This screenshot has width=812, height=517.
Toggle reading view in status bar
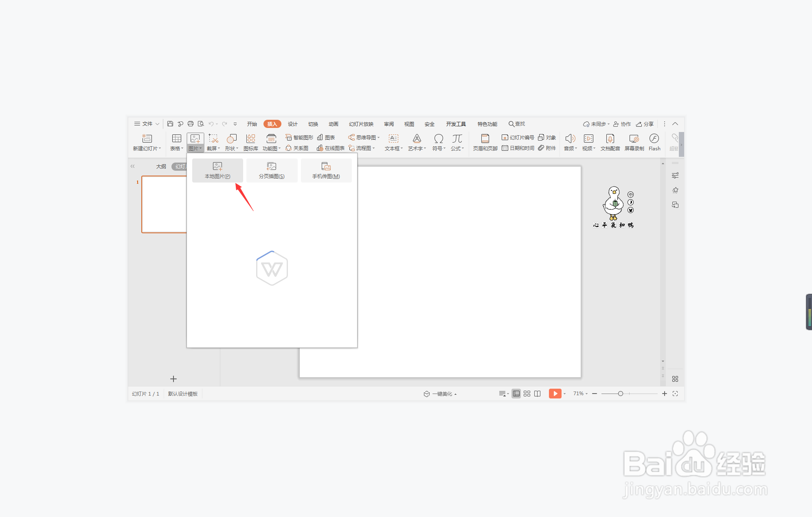tap(538, 394)
